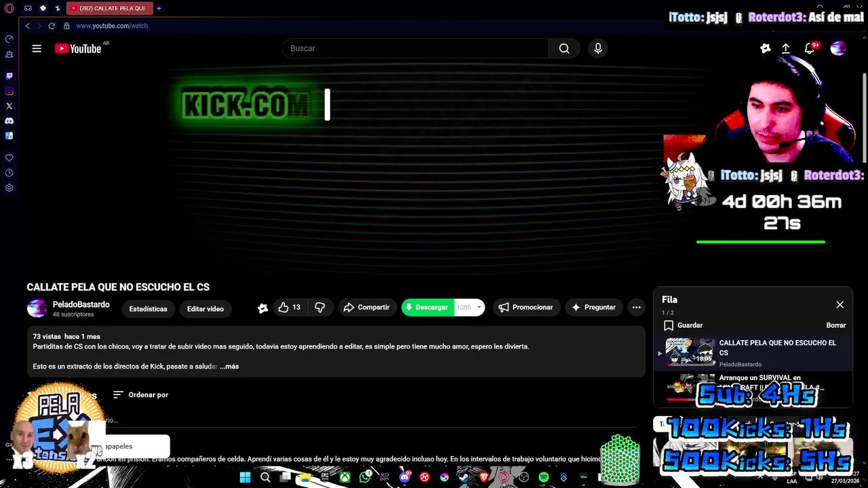
Task: Open GX Corner gamepad icon in tab bar
Action: click(28, 8)
